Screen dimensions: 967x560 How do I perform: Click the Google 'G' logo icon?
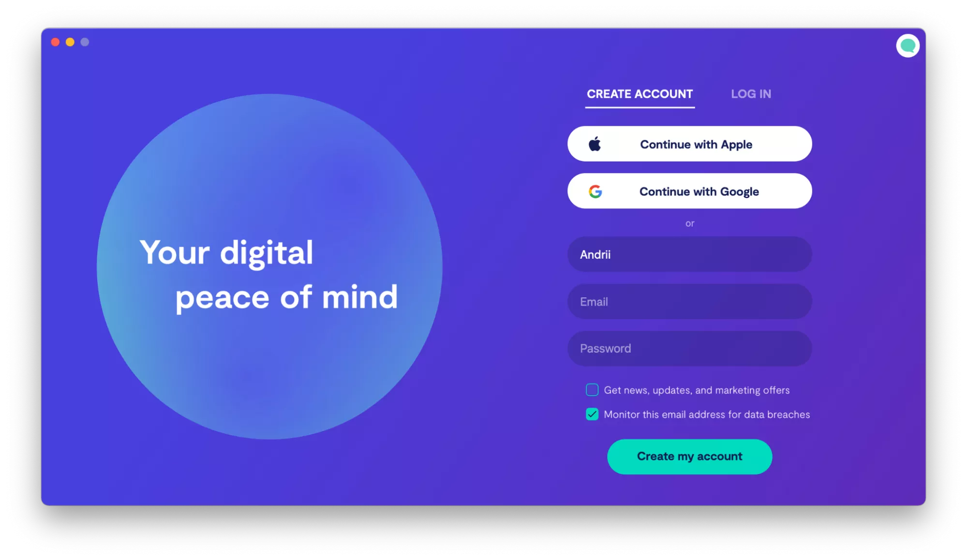tap(594, 192)
